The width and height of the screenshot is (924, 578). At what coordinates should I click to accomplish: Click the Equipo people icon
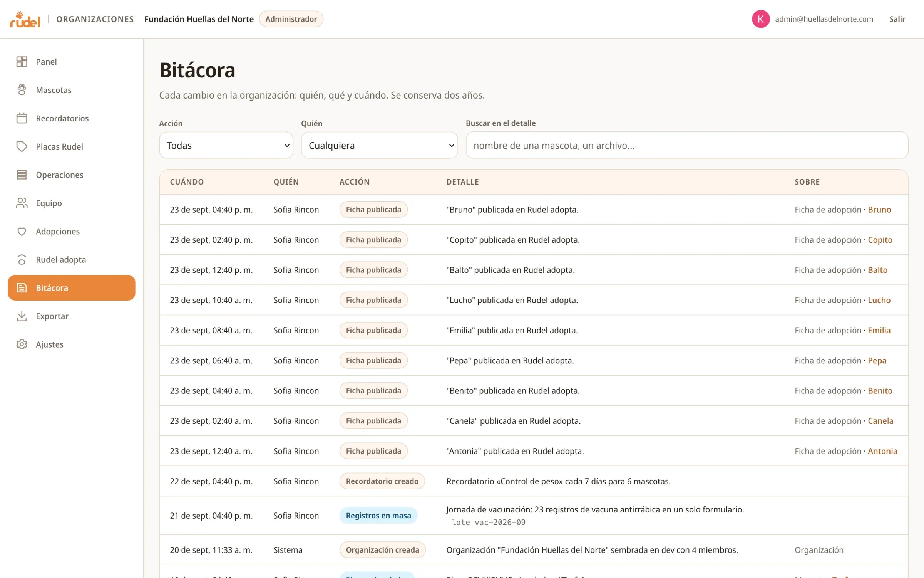click(22, 203)
